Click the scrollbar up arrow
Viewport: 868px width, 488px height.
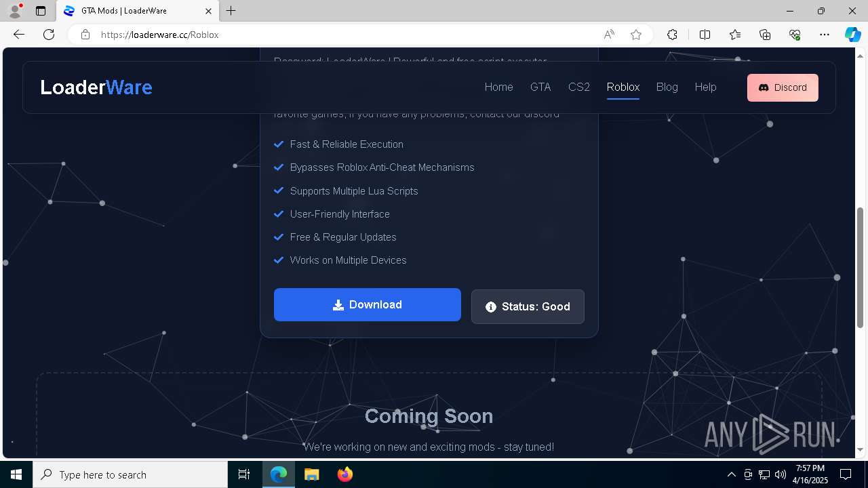[x=861, y=55]
